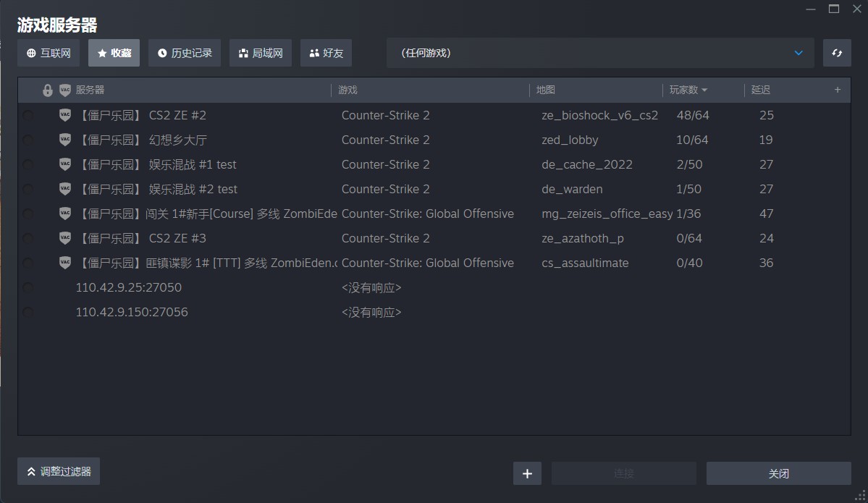The image size is (868, 503).
Task: Switch to the 历史记录 history tab
Action: point(185,53)
